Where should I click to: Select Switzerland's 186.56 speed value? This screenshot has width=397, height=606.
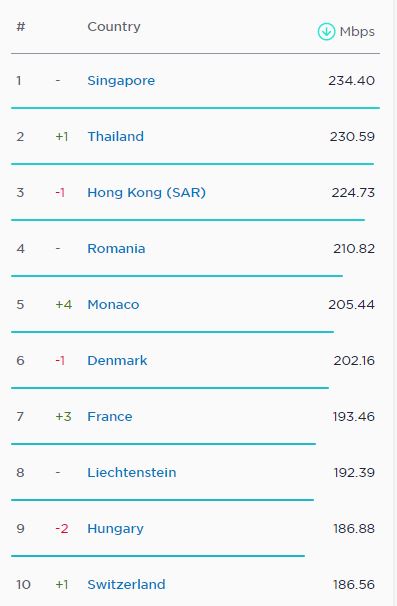tap(354, 584)
